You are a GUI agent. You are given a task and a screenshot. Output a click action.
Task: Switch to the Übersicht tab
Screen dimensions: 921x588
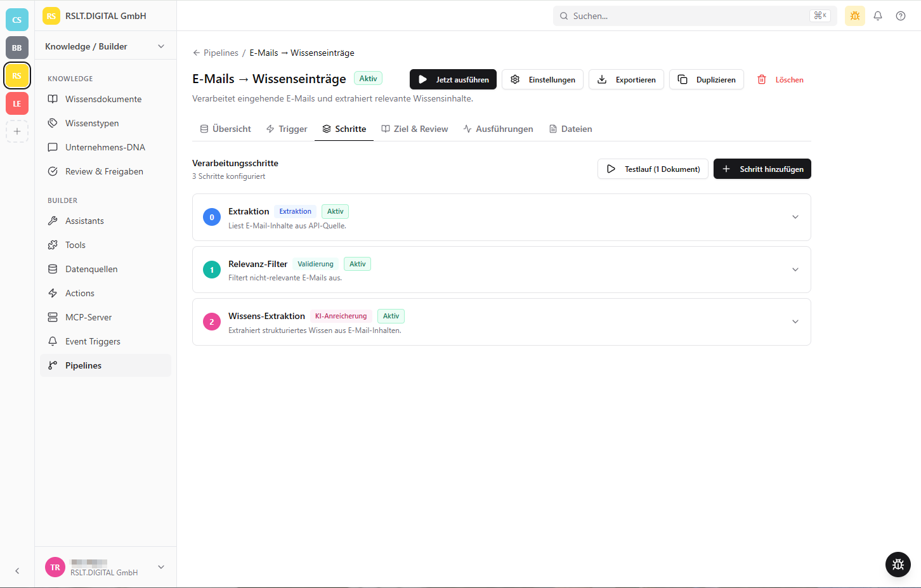coord(226,129)
